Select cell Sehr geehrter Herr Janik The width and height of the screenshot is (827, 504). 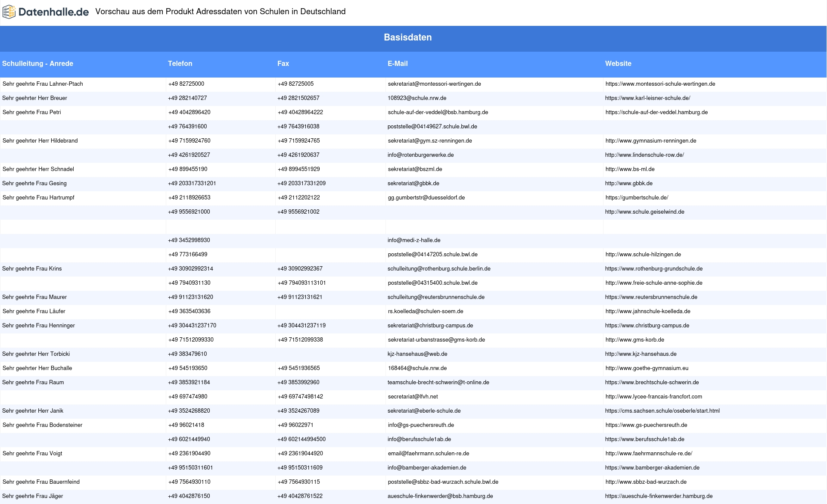coord(33,411)
